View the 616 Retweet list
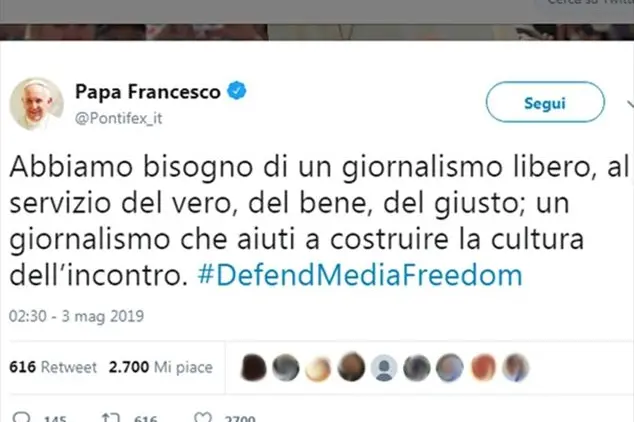The height and width of the screenshot is (422, 634). tap(53, 367)
